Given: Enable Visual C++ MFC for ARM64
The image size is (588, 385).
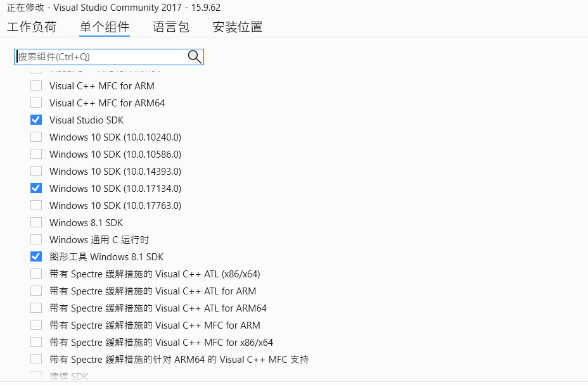Looking at the screenshot, I should point(36,103).
